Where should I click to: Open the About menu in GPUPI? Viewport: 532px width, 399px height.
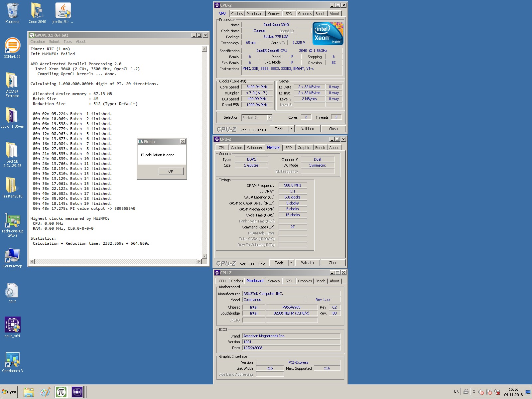click(x=80, y=42)
